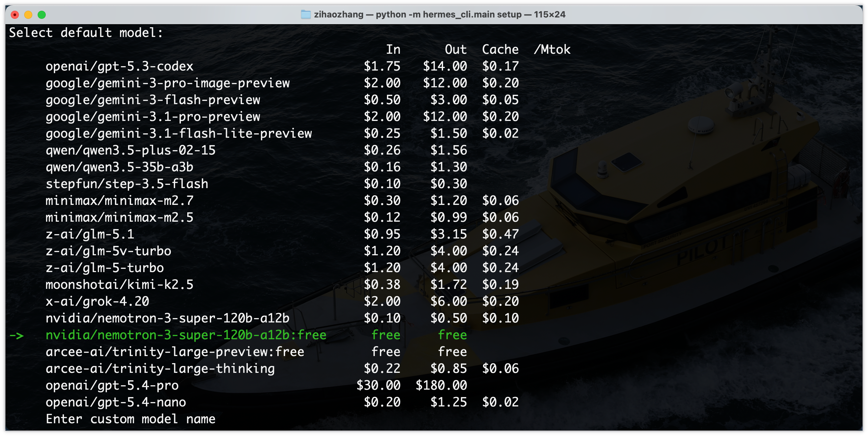Image resolution: width=868 pixels, height=436 pixels.
Task: Pick qwen/qwen3.5-plus-02-15 as default model
Action: (x=130, y=150)
